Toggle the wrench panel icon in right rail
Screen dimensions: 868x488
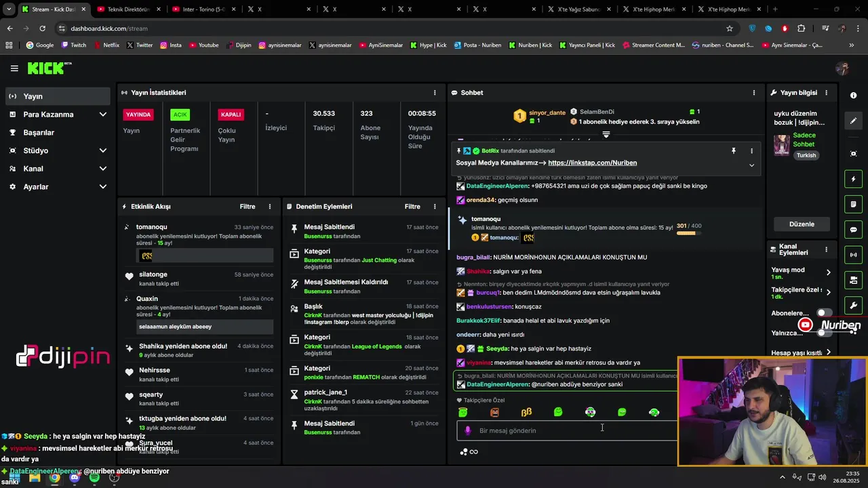click(x=854, y=306)
